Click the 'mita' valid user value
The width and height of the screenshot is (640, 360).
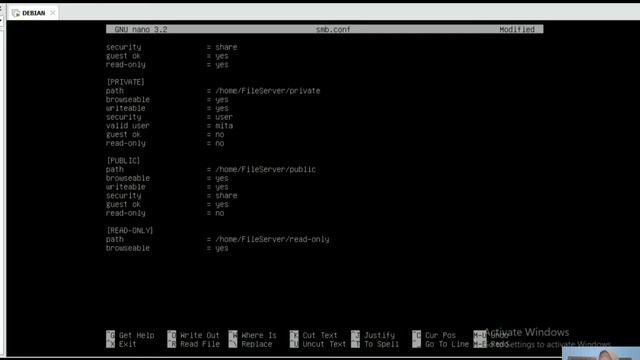[x=224, y=126]
